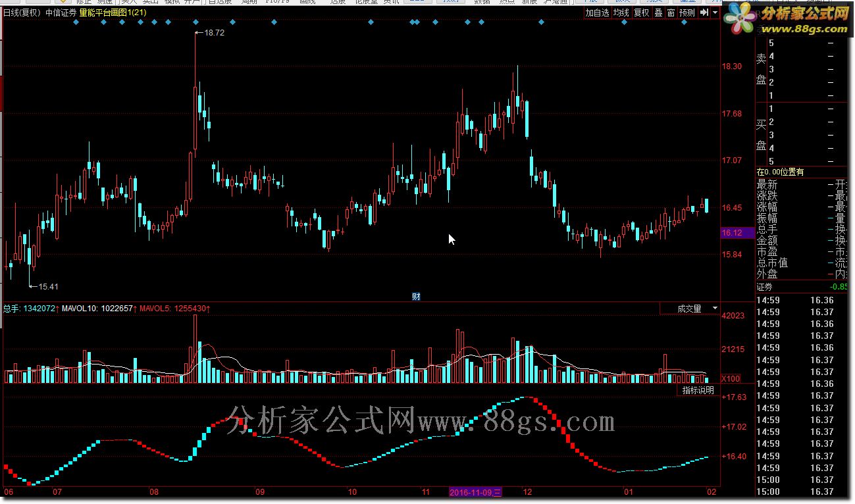
Task: Click the 21215 volume axis label
Action: click(x=733, y=349)
